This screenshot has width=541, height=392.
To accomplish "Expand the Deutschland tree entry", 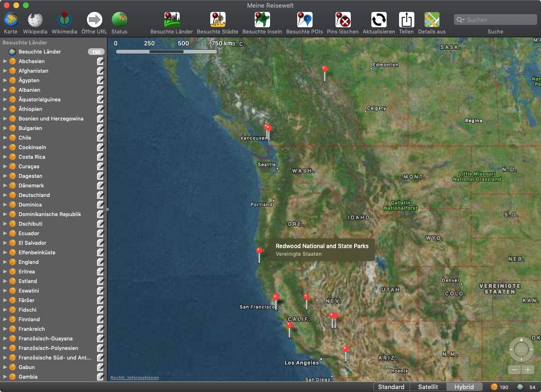I will 5,195.
